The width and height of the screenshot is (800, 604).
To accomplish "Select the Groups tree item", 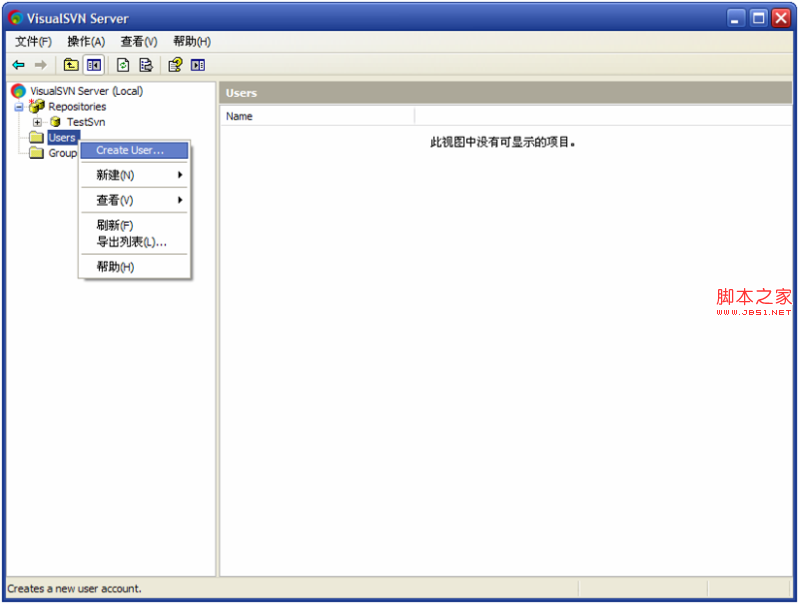I will (62, 153).
